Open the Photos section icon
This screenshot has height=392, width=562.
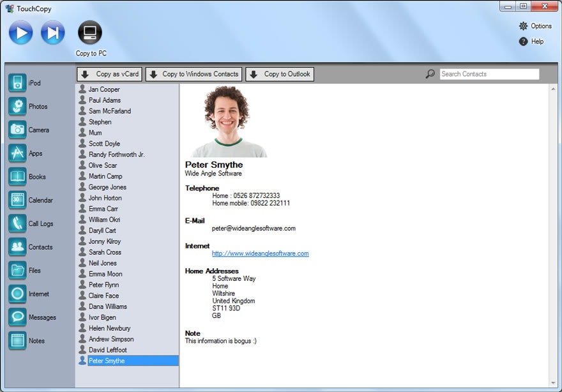point(17,106)
